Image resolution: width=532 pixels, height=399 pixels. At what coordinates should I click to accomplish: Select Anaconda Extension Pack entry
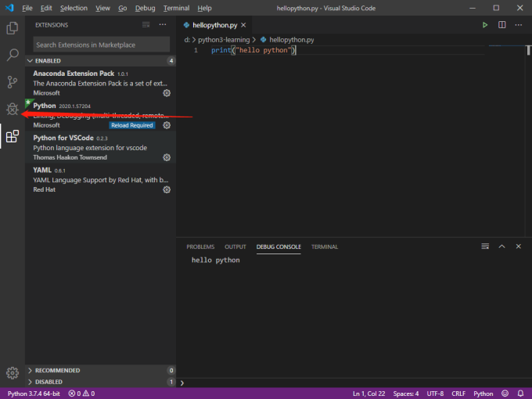pos(100,83)
